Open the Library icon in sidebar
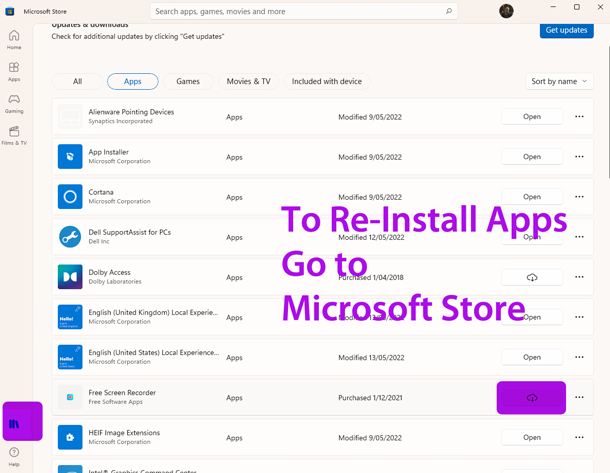Viewport: 610px width, 473px height. (x=14, y=424)
